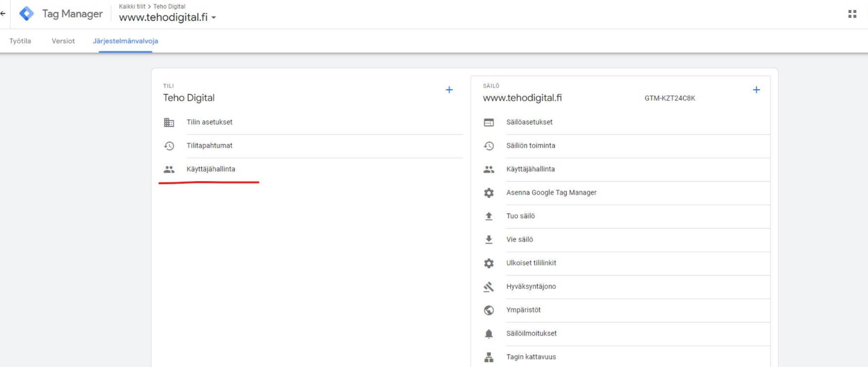The image size is (868, 367).
Task: Click the Tag Manager logo icon
Action: pyautogui.click(x=26, y=14)
